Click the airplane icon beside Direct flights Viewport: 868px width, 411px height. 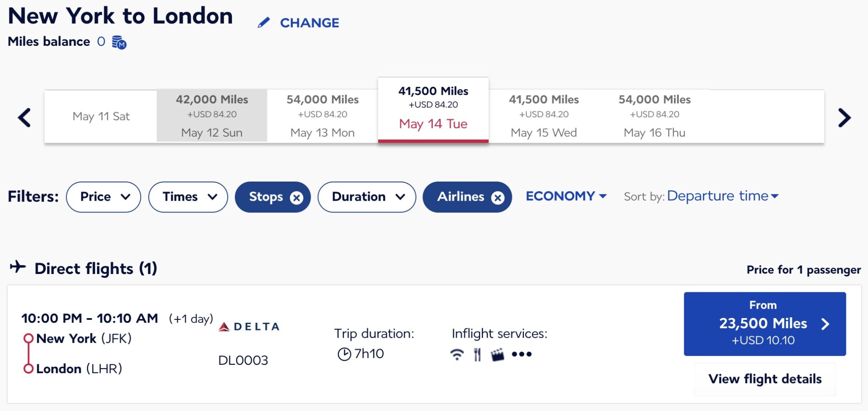click(x=19, y=267)
